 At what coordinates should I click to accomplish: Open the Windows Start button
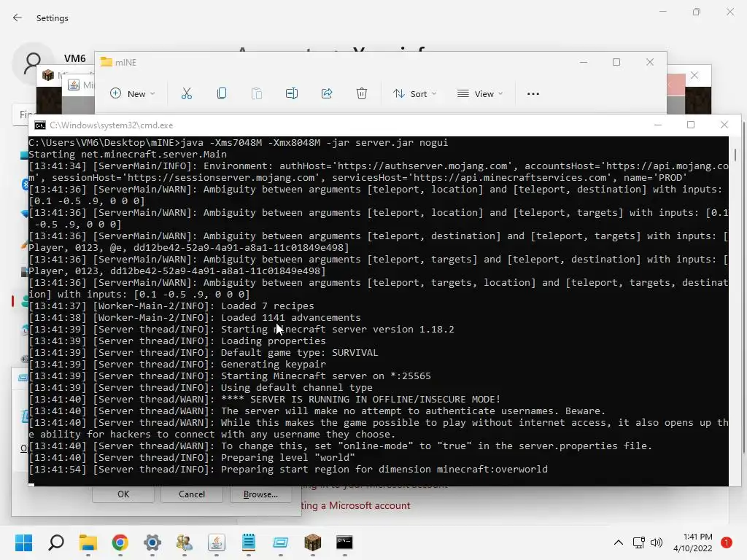(x=23, y=542)
